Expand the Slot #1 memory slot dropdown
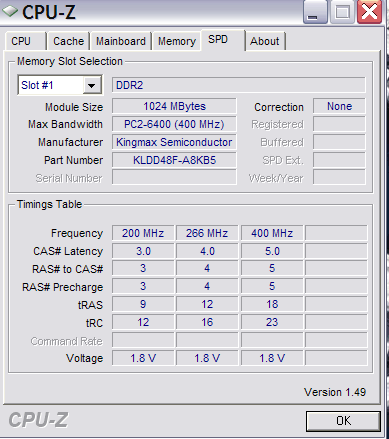 click(x=92, y=86)
